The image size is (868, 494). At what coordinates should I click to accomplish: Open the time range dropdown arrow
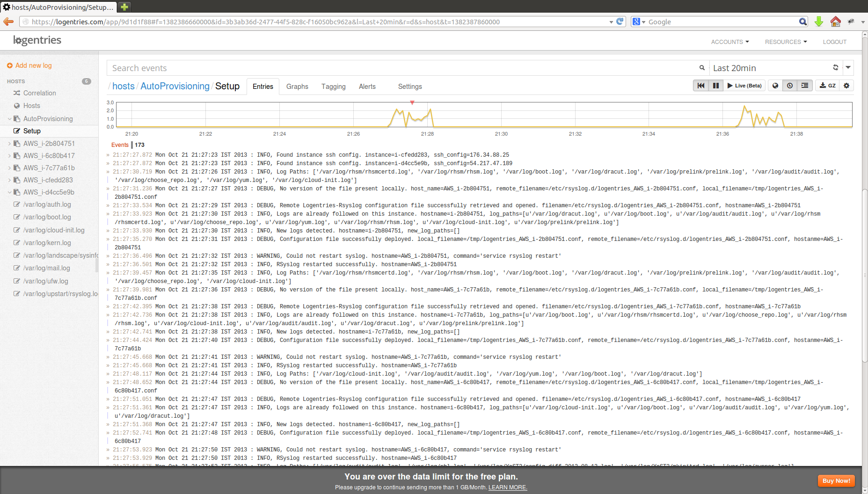[x=848, y=68]
